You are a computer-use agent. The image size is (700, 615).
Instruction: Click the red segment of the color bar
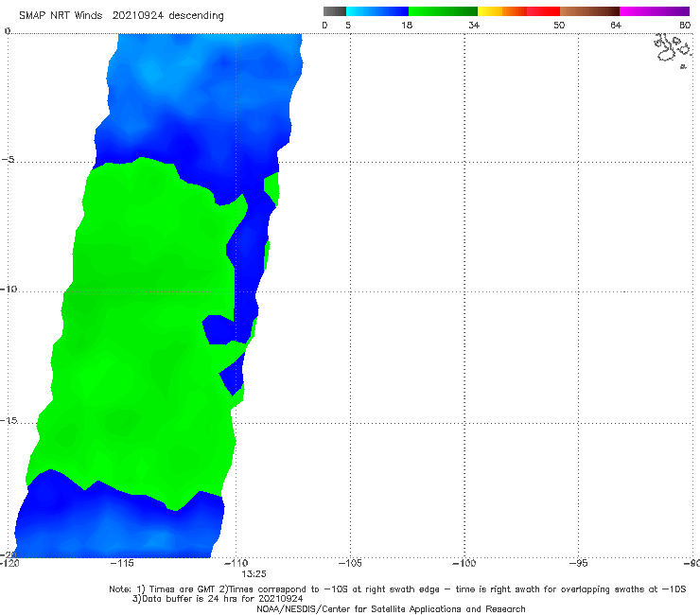click(x=543, y=11)
